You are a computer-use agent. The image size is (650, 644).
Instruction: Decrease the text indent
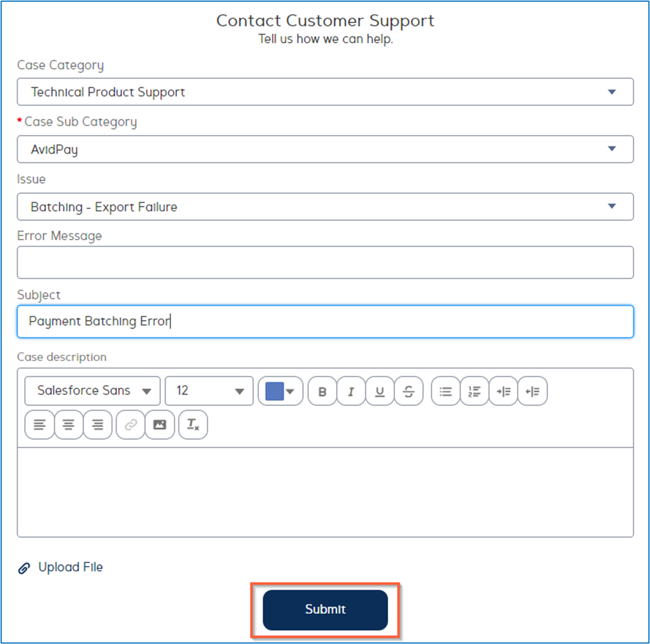(532, 391)
